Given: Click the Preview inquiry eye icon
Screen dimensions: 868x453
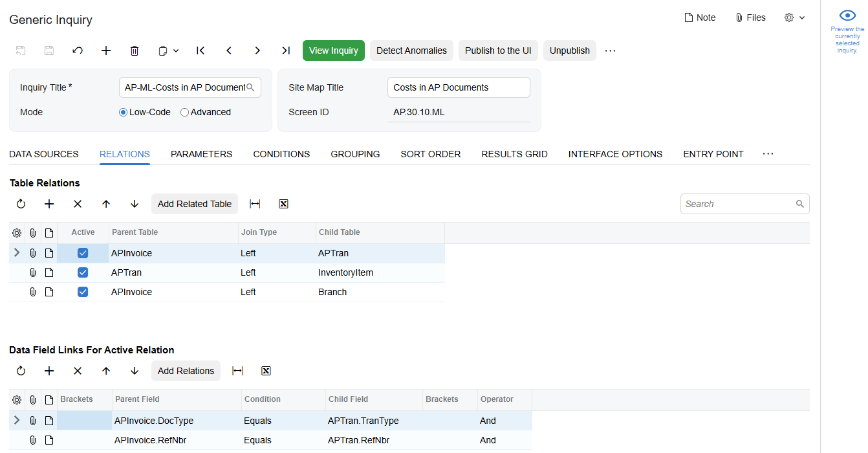Looking at the screenshot, I should pyautogui.click(x=847, y=16).
